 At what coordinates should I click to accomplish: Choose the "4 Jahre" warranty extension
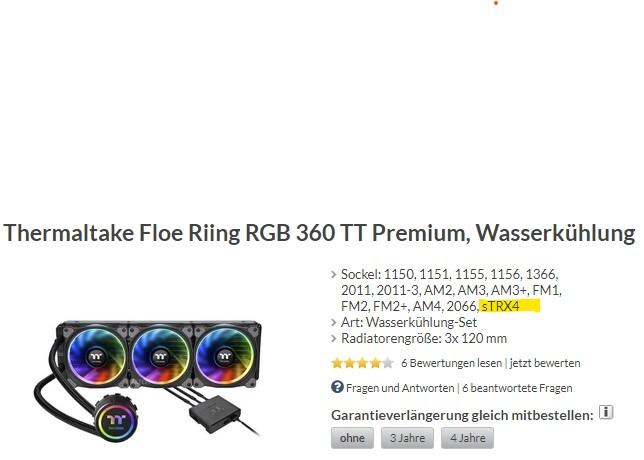coord(467,438)
